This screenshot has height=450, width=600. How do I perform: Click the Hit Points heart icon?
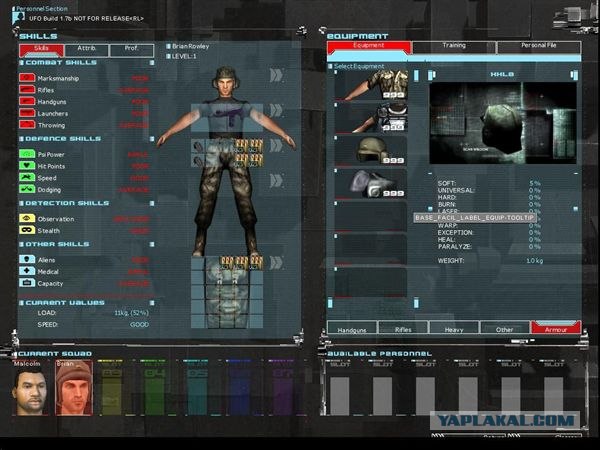pyautogui.click(x=26, y=166)
